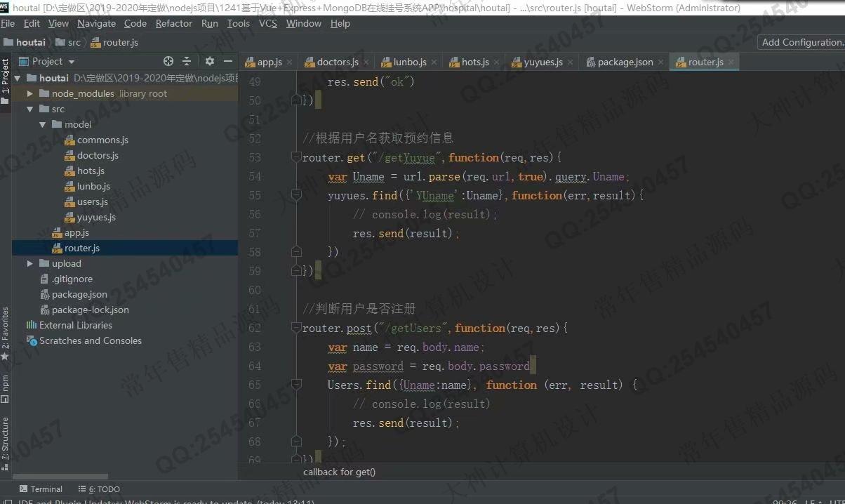The height and width of the screenshot is (504, 845).
Task: Toggle the npm tool window button
Action: (x=6, y=389)
